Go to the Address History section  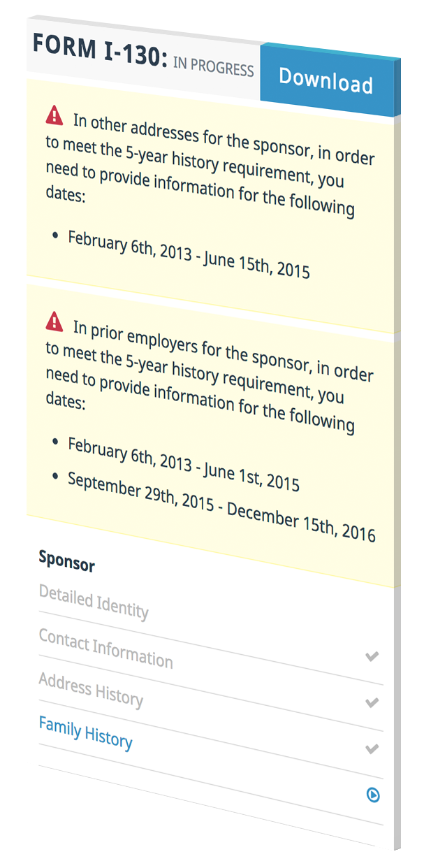click(91, 690)
